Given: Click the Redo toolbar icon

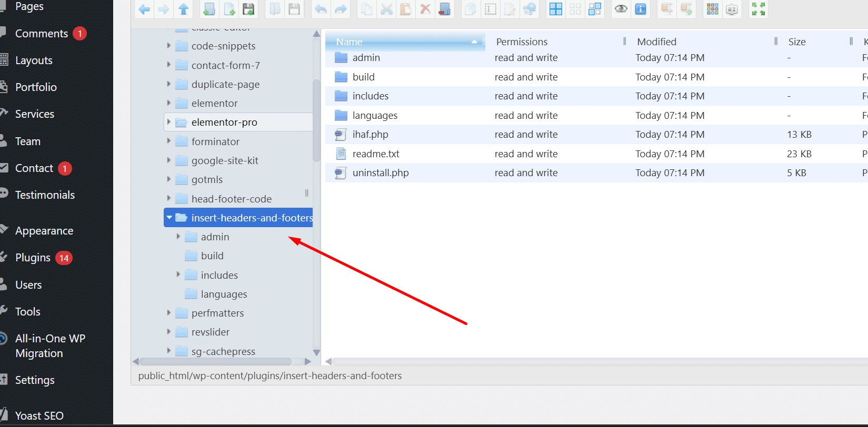Looking at the screenshot, I should pos(341,9).
